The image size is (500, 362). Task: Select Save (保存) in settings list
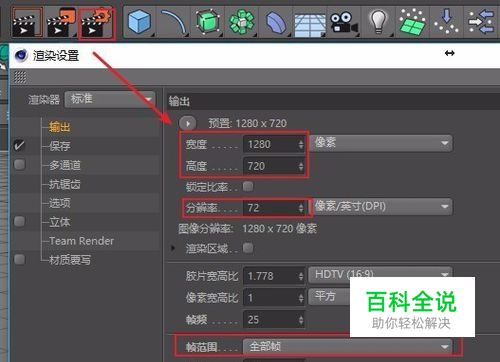(x=59, y=146)
